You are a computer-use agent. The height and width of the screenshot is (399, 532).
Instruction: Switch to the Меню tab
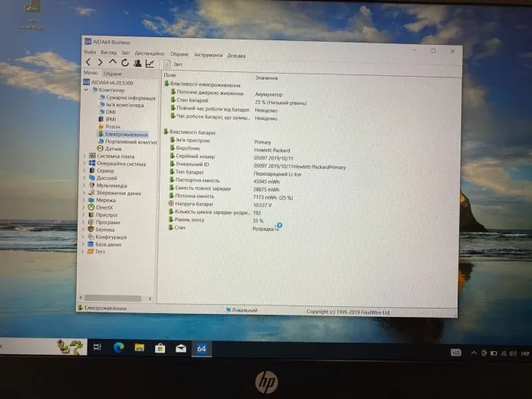pyautogui.click(x=90, y=73)
